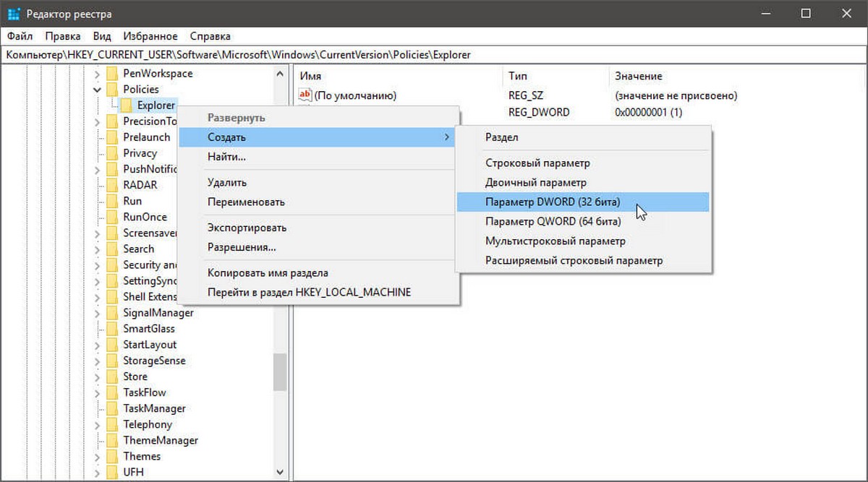868x482 pixels.
Task: Open the Справка menu
Action: 210,36
